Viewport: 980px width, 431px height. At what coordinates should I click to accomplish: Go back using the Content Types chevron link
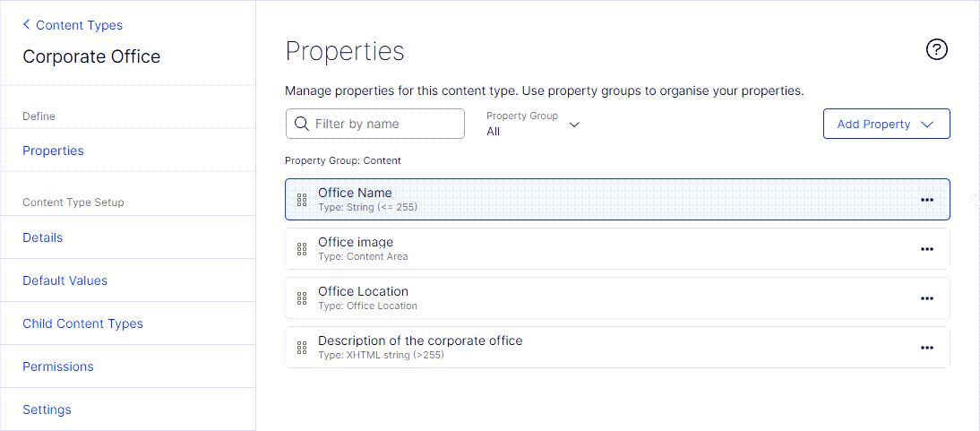coord(73,25)
